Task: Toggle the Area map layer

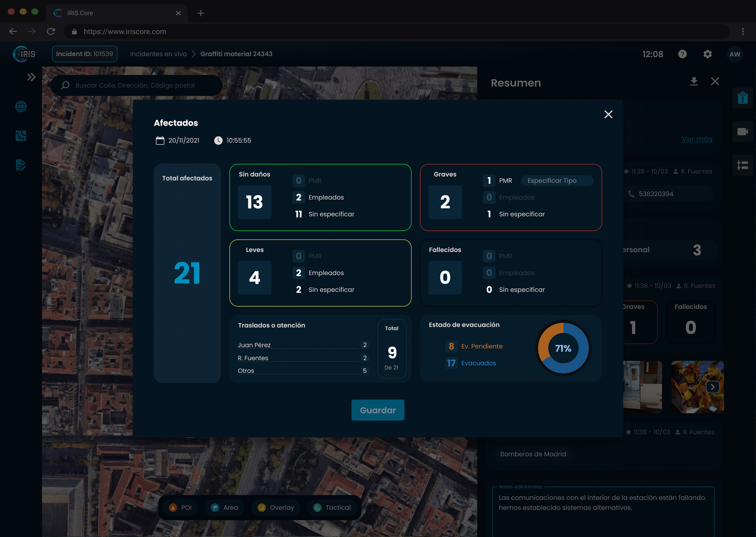Action: (x=224, y=507)
